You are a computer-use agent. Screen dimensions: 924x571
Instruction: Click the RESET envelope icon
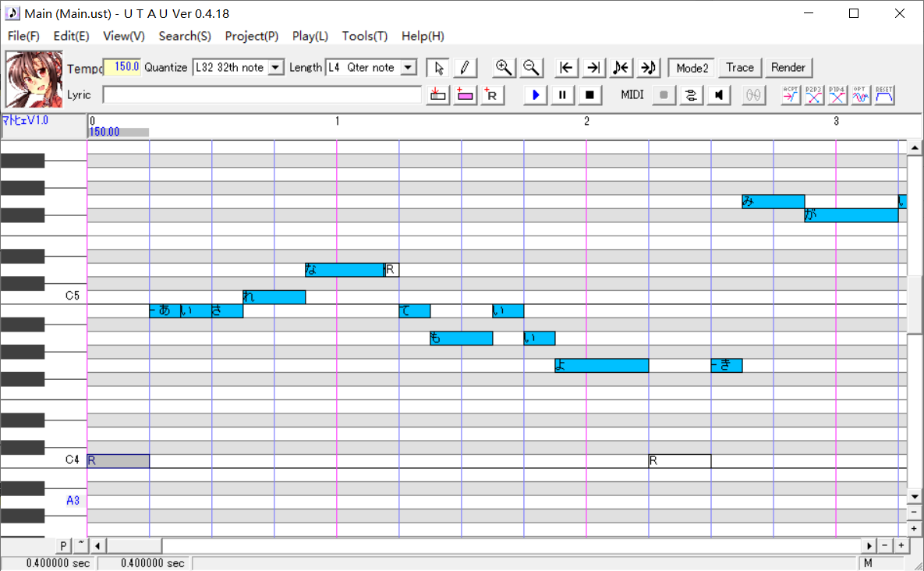(884, 95)
